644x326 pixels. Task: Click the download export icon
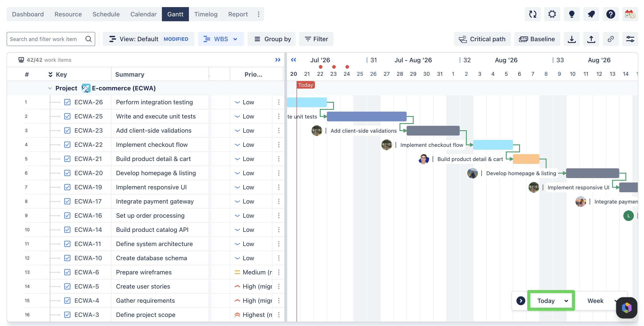click(x=572, y=39)
